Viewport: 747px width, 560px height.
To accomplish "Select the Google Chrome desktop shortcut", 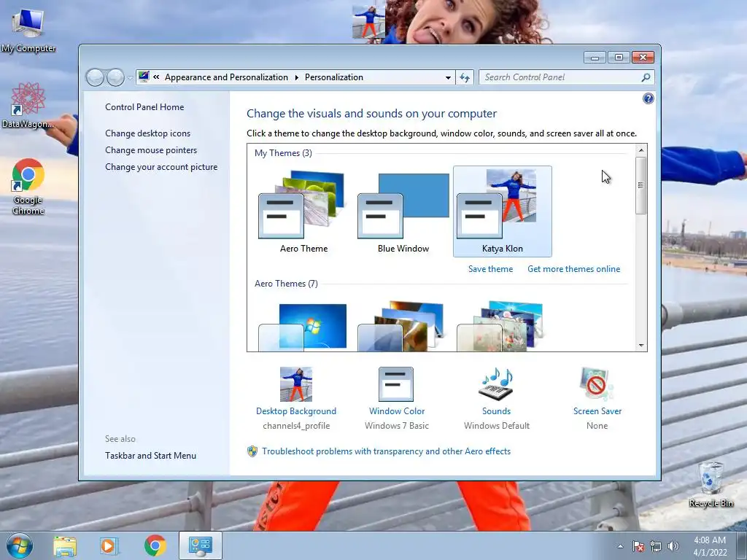I will click(x=28, y=187).
